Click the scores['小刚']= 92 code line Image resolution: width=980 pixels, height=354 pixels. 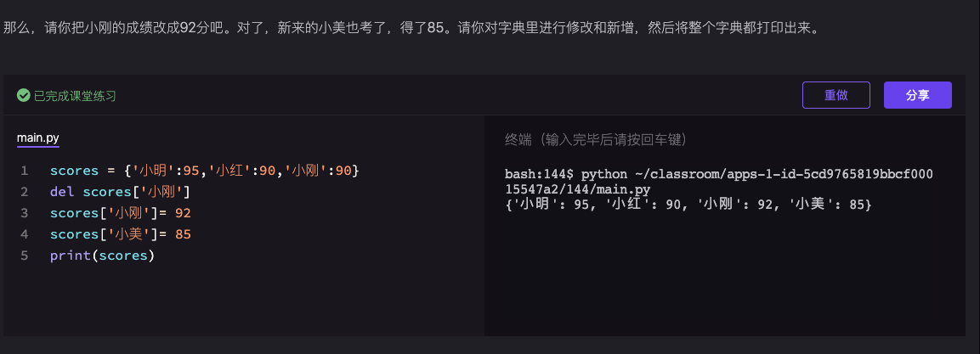click(x=120, y=213)
